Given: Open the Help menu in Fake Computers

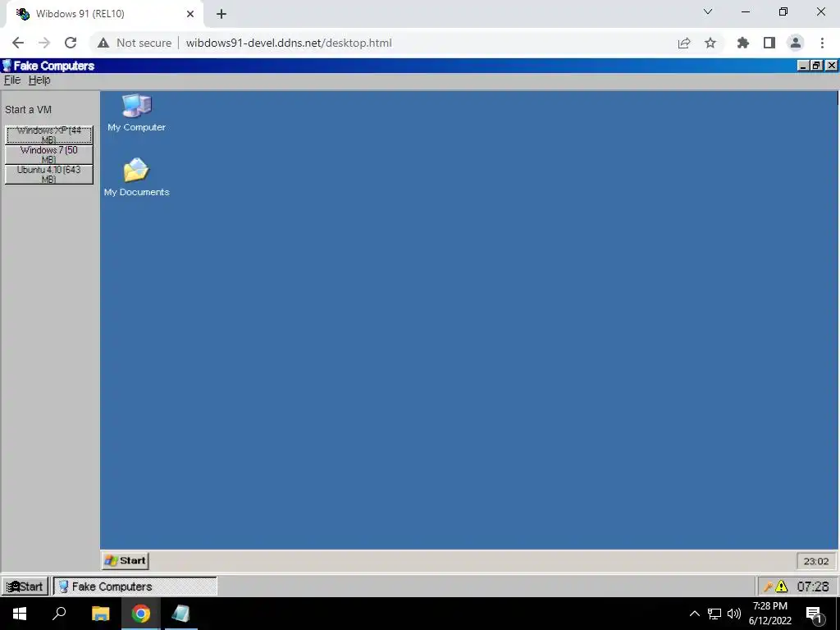Looking at the screenshot, I should (x=39, y=80).
